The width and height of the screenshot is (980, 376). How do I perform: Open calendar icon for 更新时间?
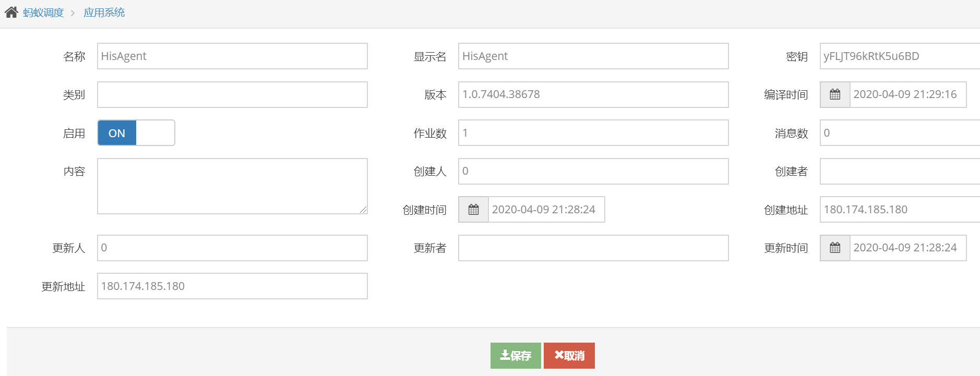point(835,248)
